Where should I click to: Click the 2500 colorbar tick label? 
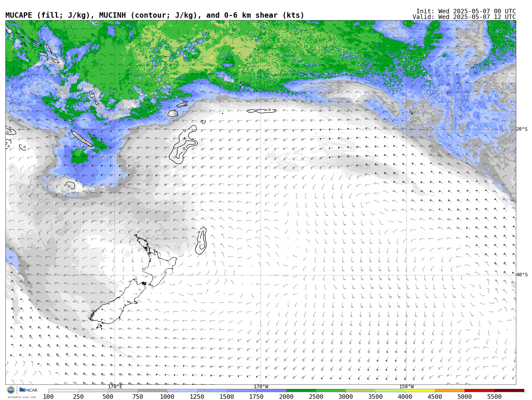[316, 397]
